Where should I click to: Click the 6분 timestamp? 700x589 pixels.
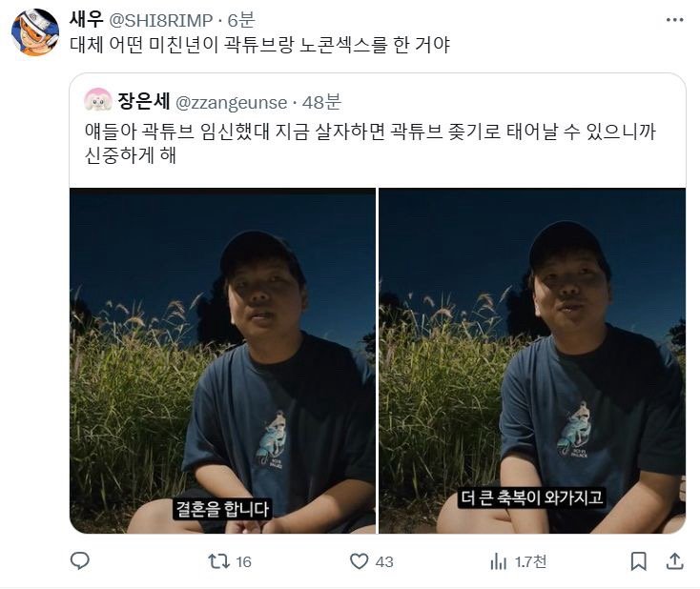click(x=241, y=20)
